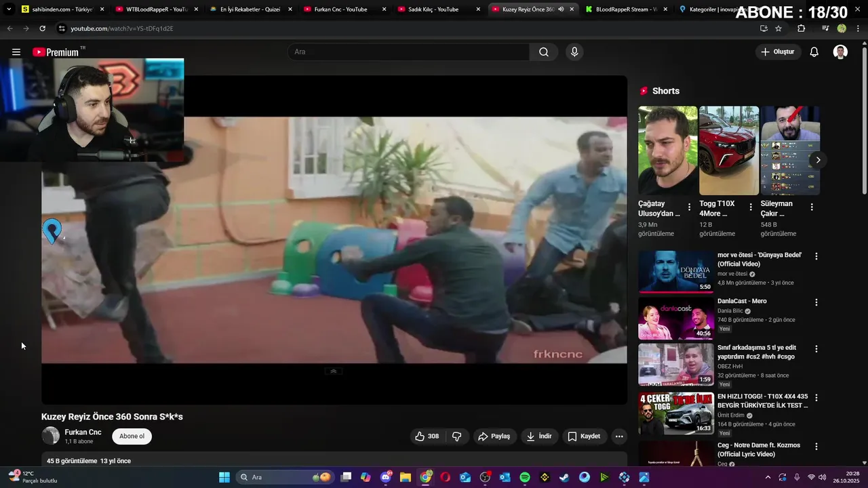
Task: Play mor ve ötesi Dünyaya Bedel video
Action: pyautogui.click(x=676, y=271)
